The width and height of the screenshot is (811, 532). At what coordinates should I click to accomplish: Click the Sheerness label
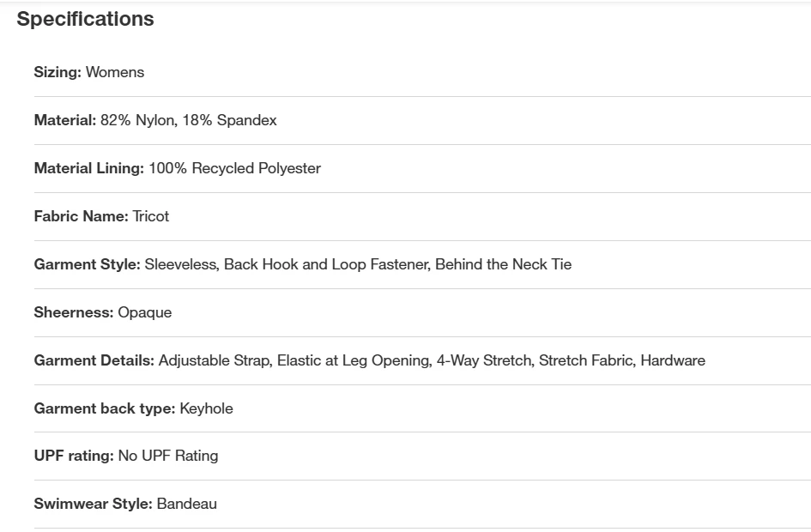tap(73, 312)
